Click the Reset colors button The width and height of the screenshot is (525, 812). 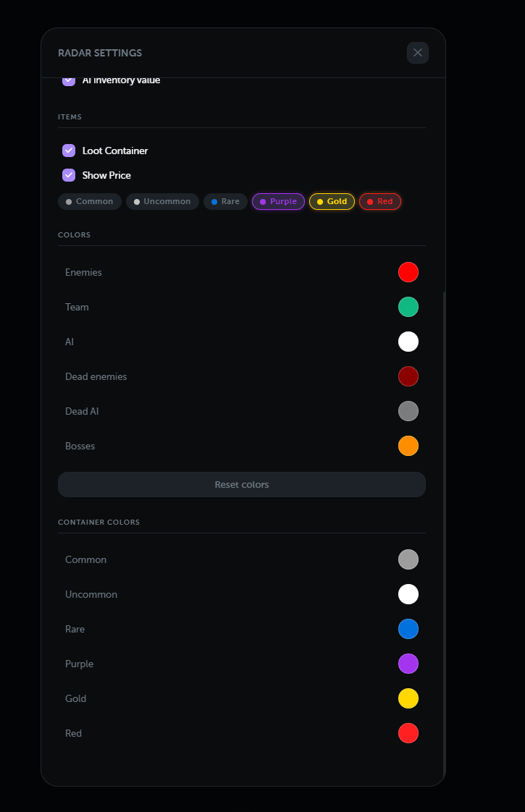[x=242, y=485]
